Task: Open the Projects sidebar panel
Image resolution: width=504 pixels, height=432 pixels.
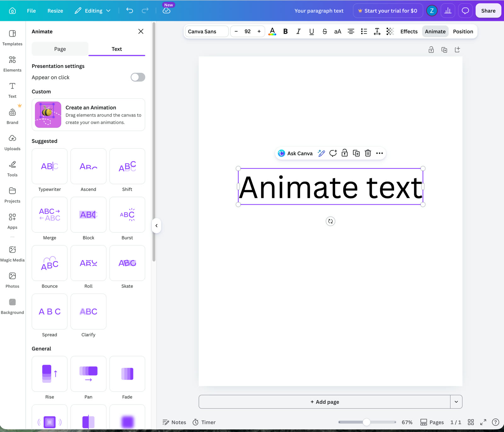Action: [12, 195]
